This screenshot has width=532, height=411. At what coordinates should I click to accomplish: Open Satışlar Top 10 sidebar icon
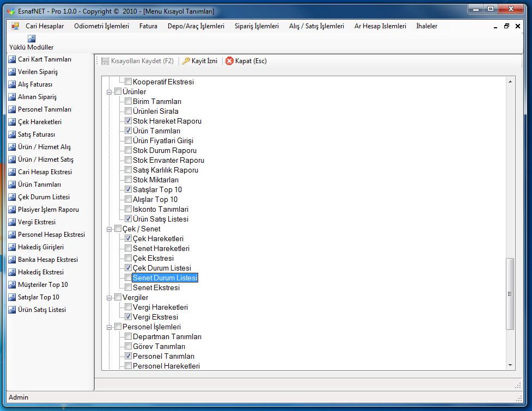12,298
